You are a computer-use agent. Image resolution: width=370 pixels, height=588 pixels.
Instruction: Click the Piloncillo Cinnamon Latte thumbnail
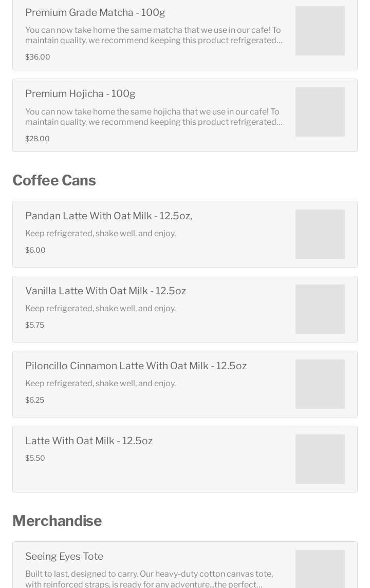coord(320,384)
